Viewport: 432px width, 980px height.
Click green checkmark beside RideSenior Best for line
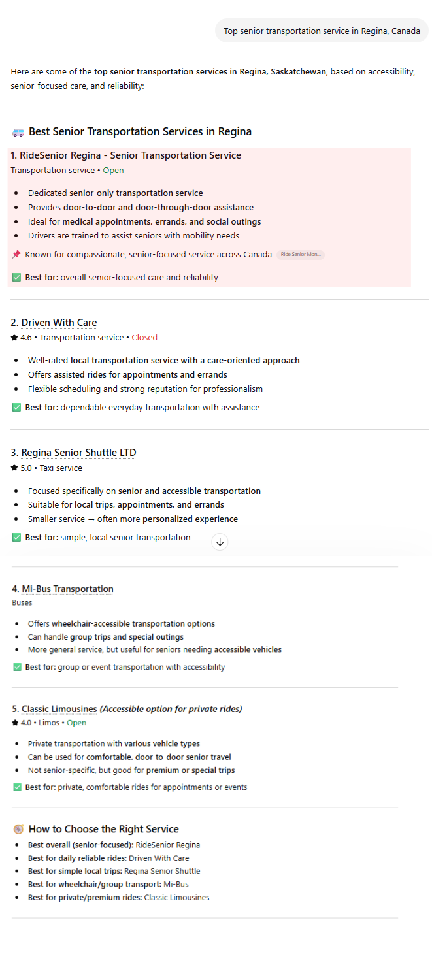click(x=16, y=278)
